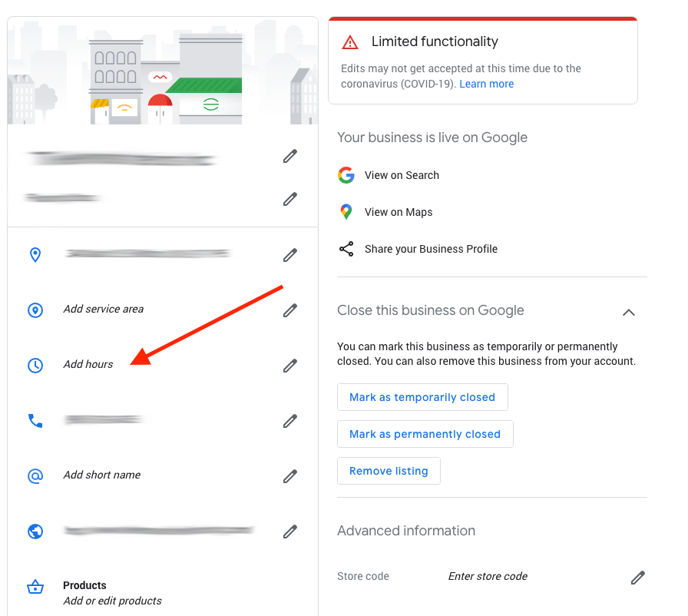688x616 pixels.
Task: Click the Share your Business Profile icon
Action: 346,249
